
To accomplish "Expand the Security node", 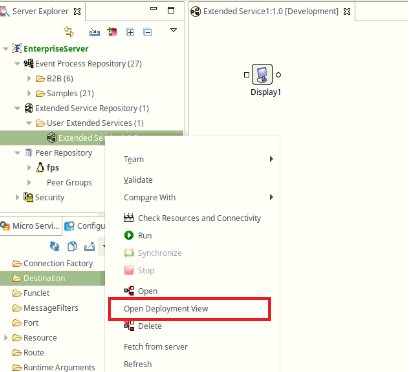I will [x=17, y=197].
